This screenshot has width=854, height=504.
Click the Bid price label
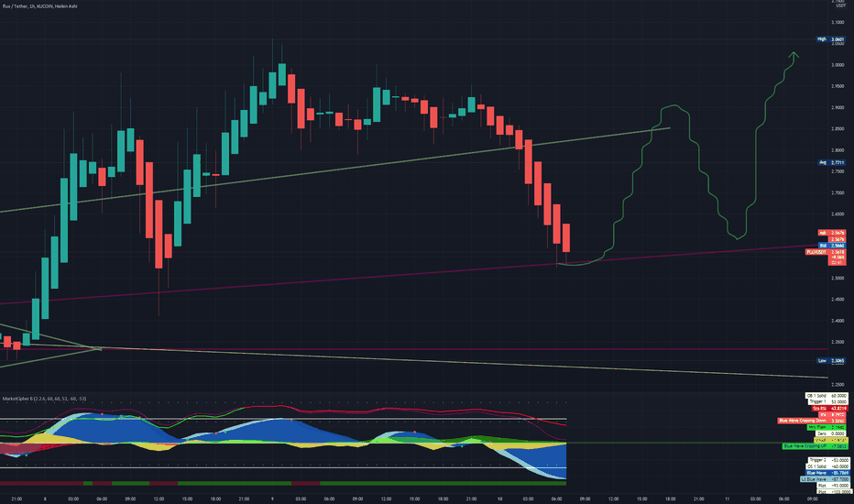832,246
